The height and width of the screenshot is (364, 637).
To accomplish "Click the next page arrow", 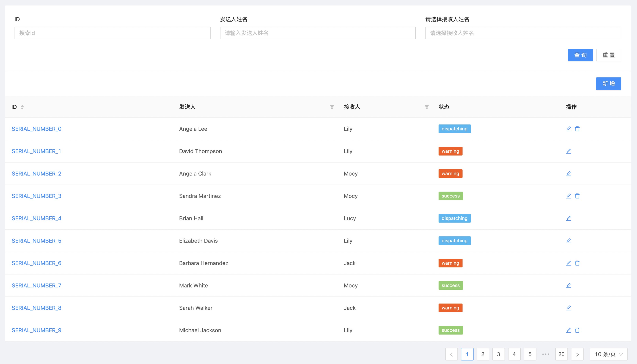I will 577,354.
